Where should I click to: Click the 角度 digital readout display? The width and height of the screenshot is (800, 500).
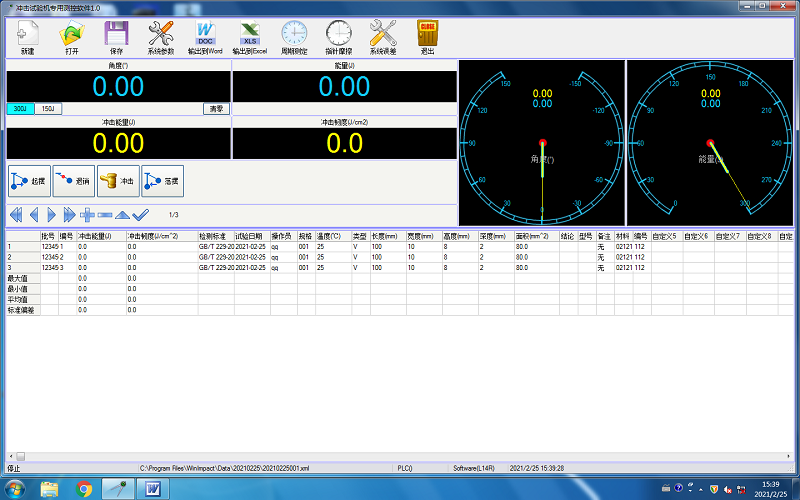coord(118,86)
